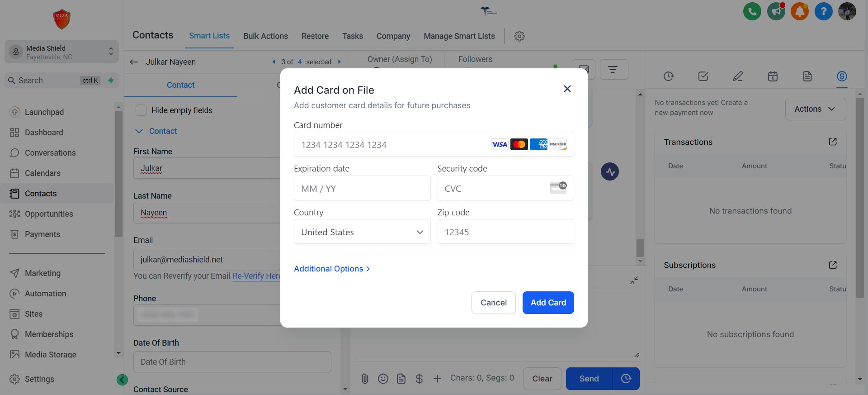Open the blue help question mark
The width and height of the screenshot is (868, 395).
(x=823, y=12)
